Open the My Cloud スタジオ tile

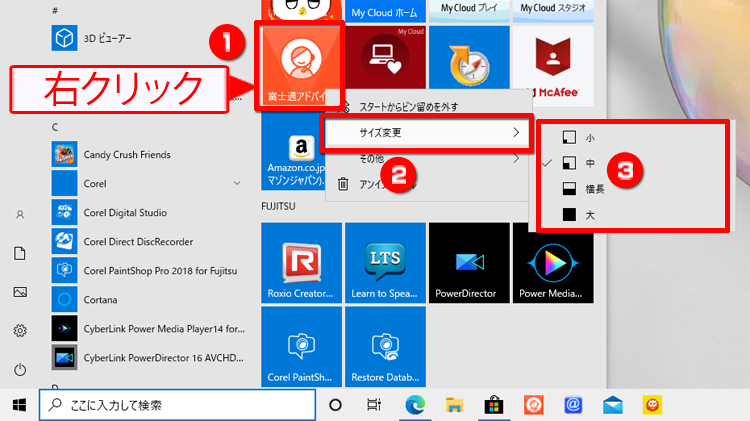pos(553,11)
